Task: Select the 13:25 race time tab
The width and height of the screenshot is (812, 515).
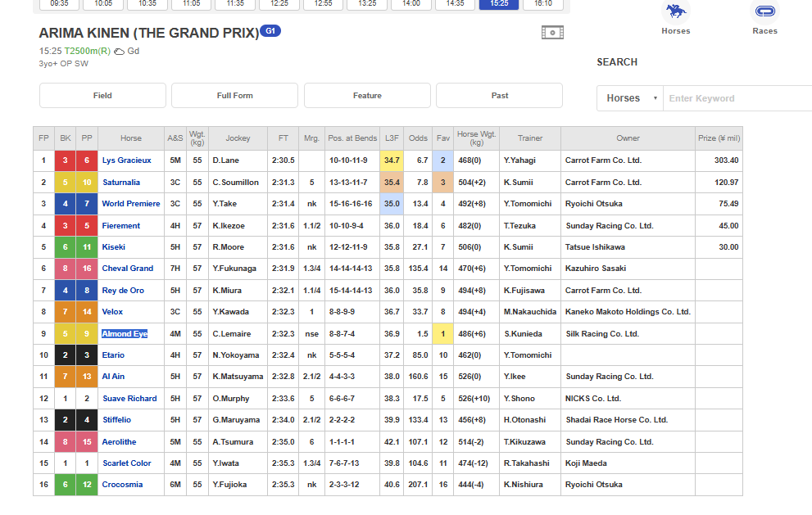Action: 367,4
